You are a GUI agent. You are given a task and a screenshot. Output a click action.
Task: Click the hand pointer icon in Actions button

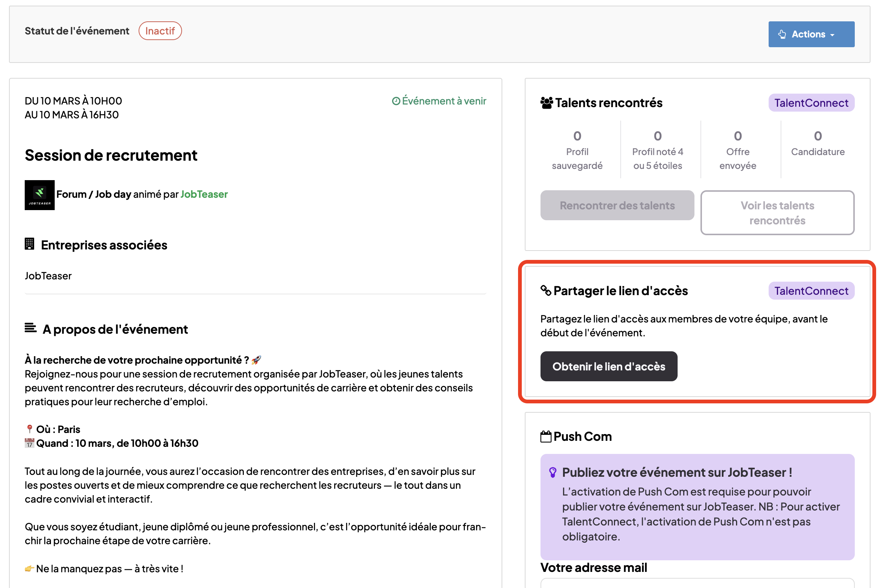(x=782, y=34)
